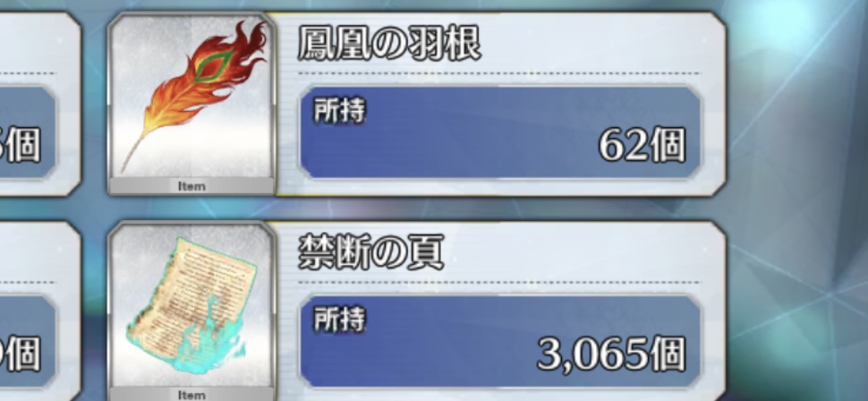Screen dimensions: 868x401
Task: Click the dotted divider under 鳳凰の羽根
Action: click(x=498, y=73)
